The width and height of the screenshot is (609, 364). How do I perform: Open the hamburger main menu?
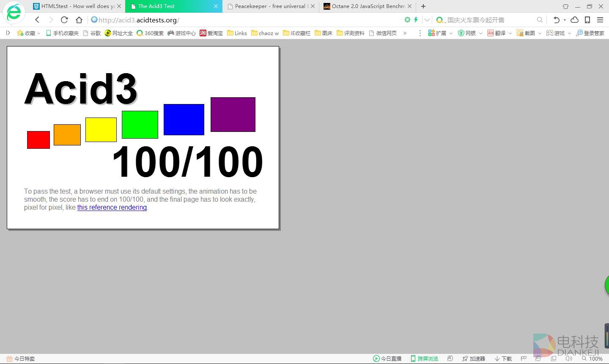(600, 20)
